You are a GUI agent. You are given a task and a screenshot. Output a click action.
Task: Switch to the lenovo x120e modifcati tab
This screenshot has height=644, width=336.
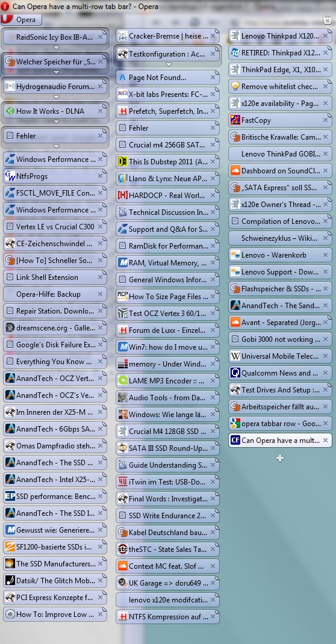(167, 599)
